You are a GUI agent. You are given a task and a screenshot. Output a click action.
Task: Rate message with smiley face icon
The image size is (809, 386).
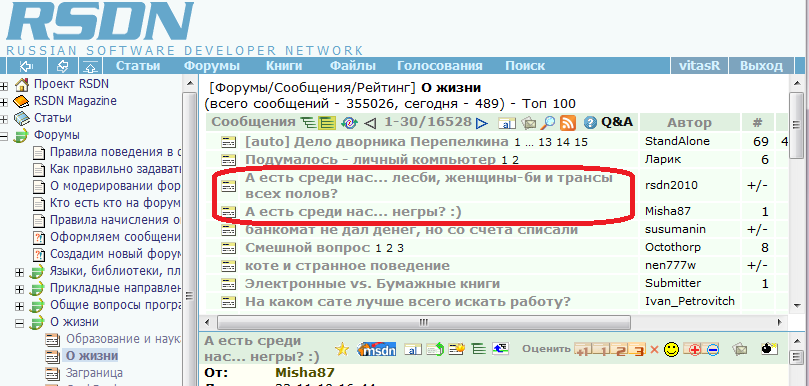pyautogui.click(x=671, y=349)
